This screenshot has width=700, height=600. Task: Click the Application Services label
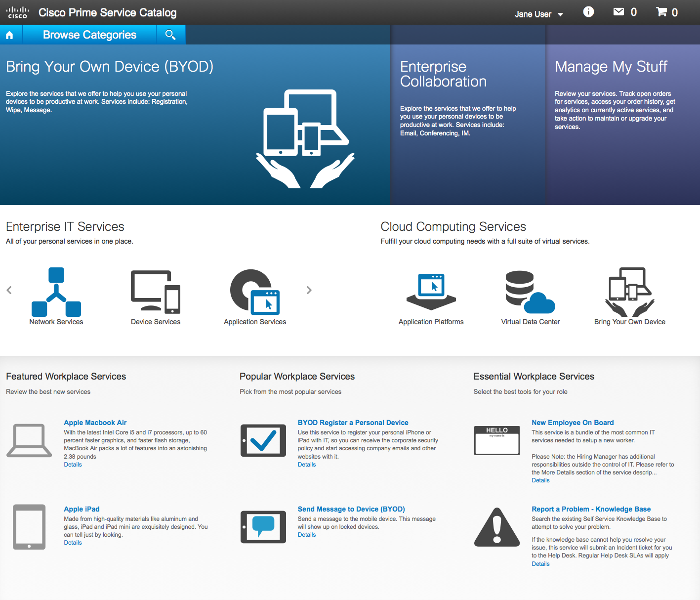255,322
